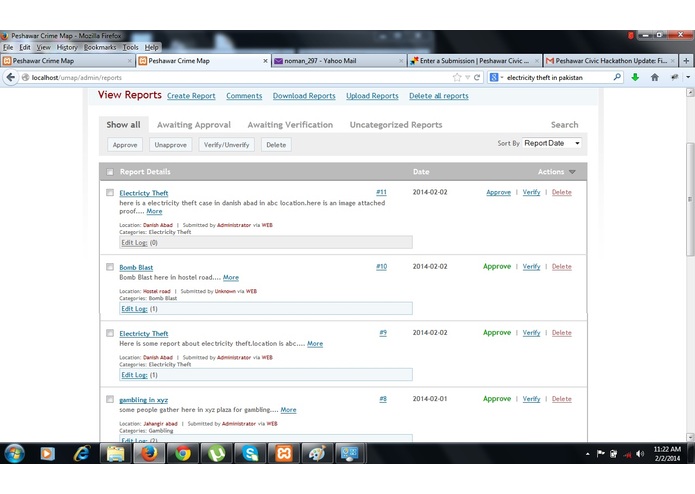Click the volume speaker icon in the tray
This screenshot has width=695, height=494.
[640, 454]
